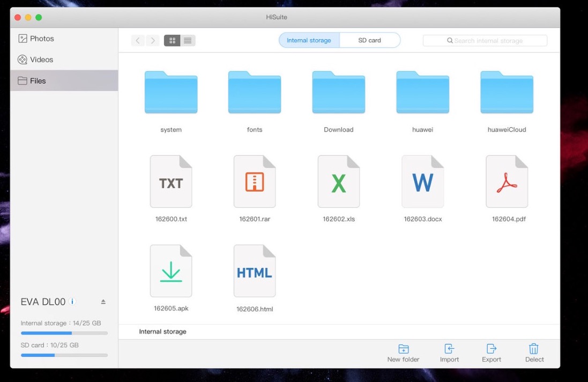The height and width of the screenshot is (382, 588).
Task: Open the Videos section in the sidebar
Action: tap(64, 60)
